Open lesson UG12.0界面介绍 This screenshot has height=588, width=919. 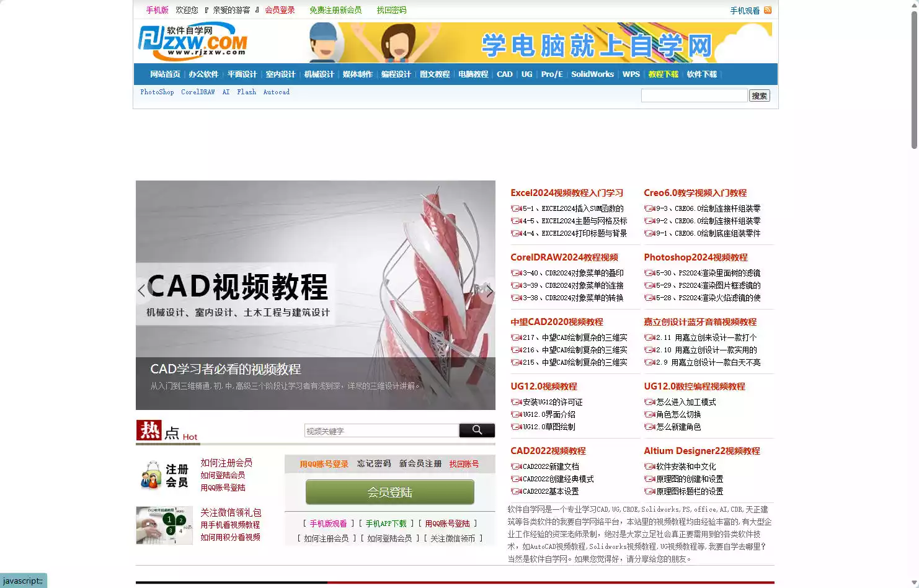tap(549, 414)
